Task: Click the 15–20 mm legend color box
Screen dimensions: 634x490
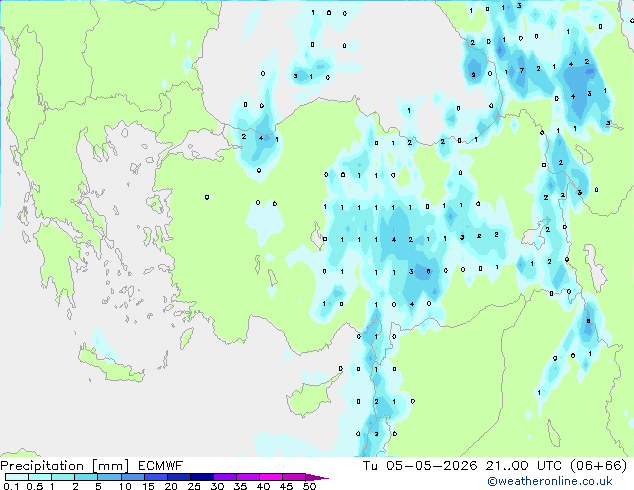Action: [156, 477]
